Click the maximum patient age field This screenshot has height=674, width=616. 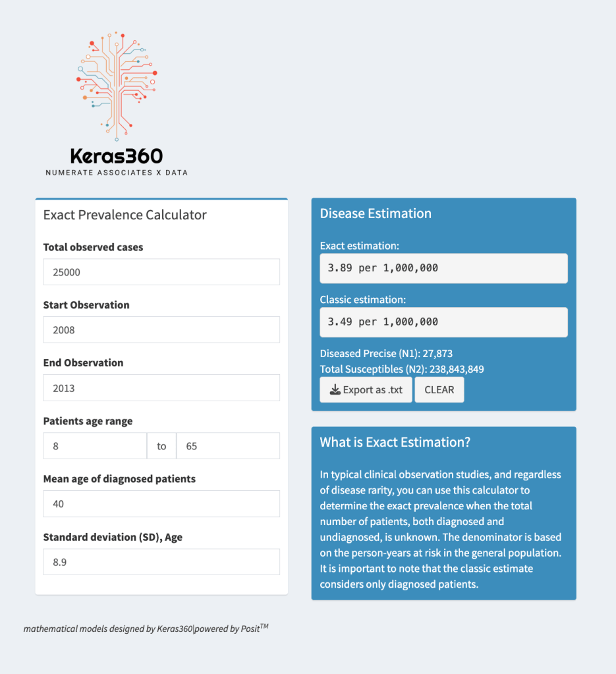[228, 446]
